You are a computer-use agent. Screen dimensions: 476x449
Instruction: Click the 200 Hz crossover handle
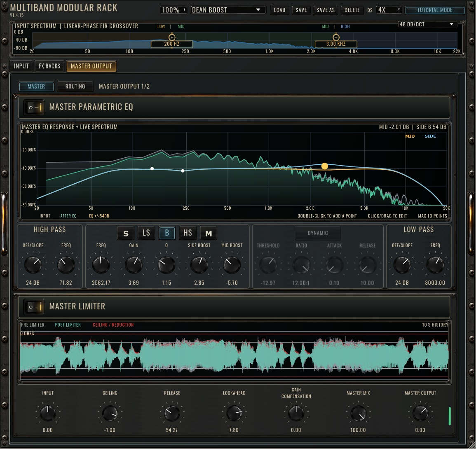172,37
